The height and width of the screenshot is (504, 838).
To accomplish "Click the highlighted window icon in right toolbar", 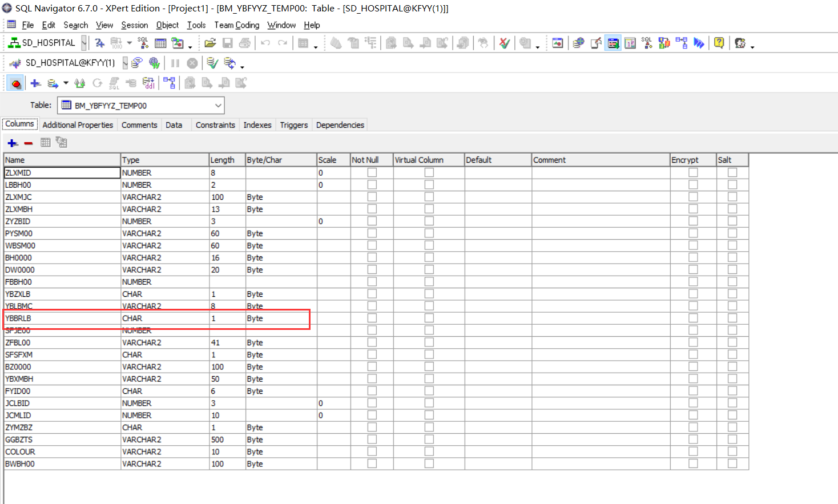I will tap(613, 43).
